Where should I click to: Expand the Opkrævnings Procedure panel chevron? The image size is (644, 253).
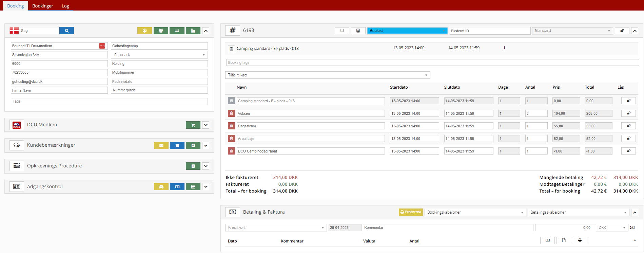[206, 166]
